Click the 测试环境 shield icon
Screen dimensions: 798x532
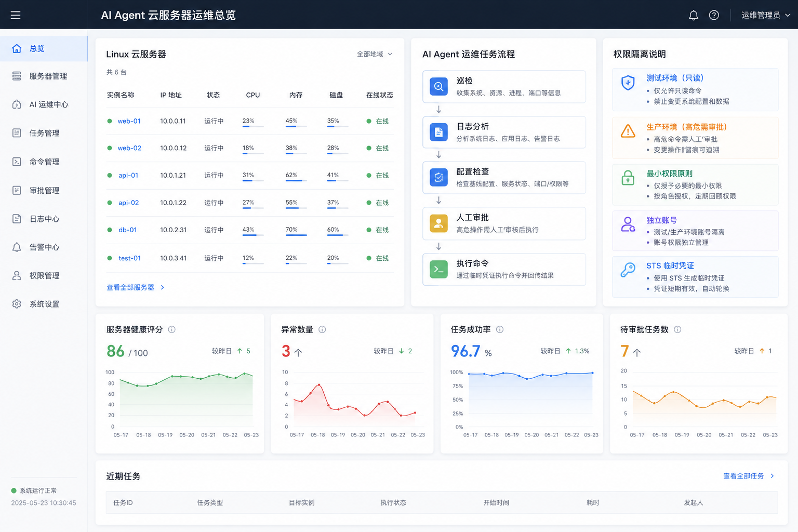(628, 83)
